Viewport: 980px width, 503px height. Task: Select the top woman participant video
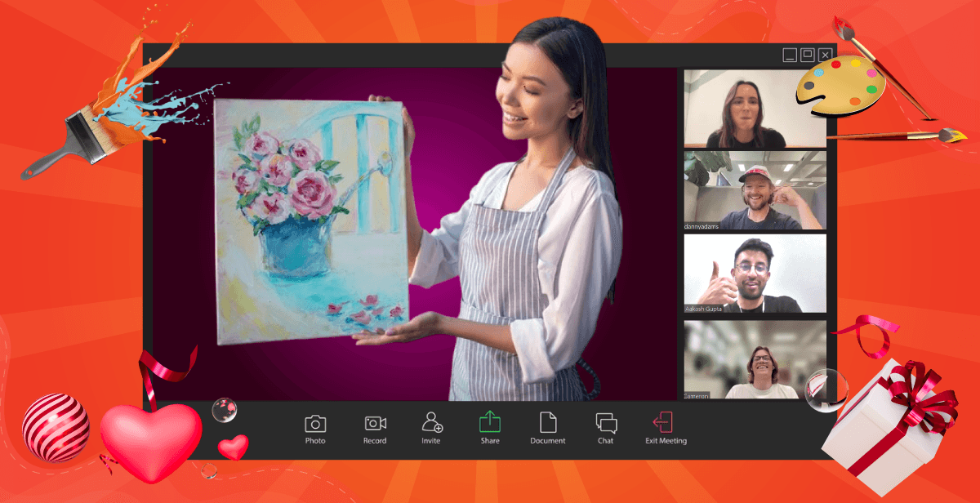point(755,109)
